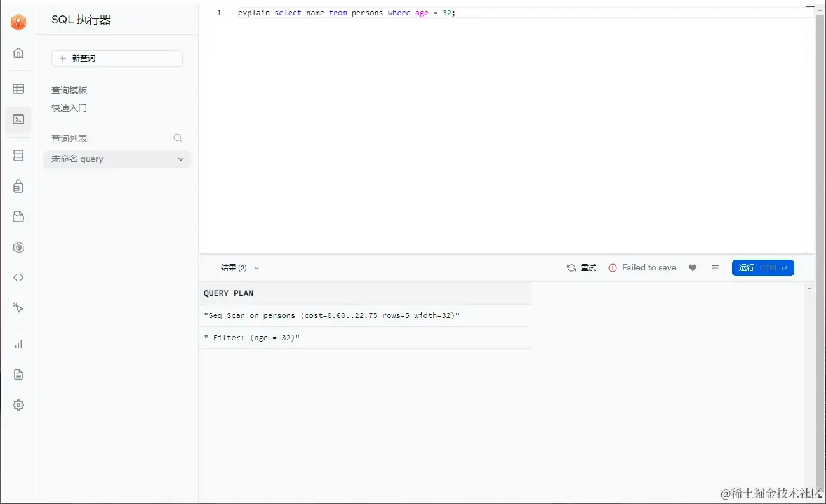Screen dimensions: 826x504
Task: Click the format lines icon
Action: 716,268
